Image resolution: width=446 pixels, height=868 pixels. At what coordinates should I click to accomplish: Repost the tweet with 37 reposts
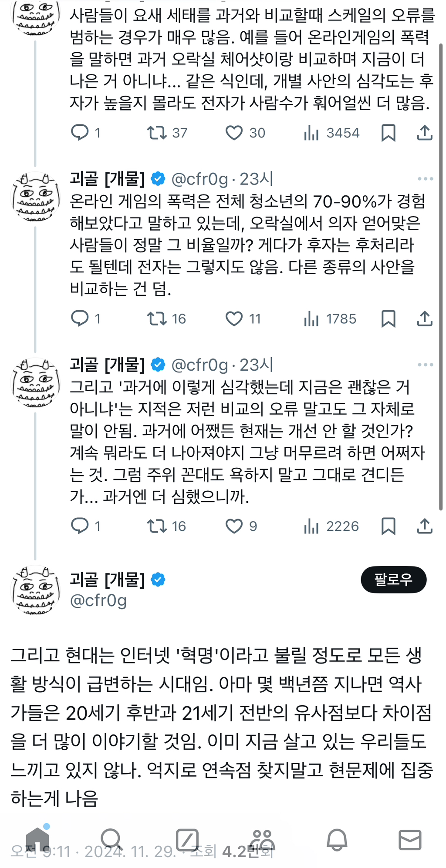[x=157, y=133]
